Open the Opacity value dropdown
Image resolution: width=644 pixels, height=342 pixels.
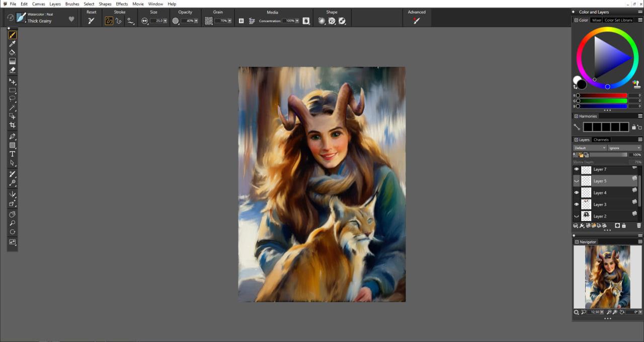pos(196,21)
